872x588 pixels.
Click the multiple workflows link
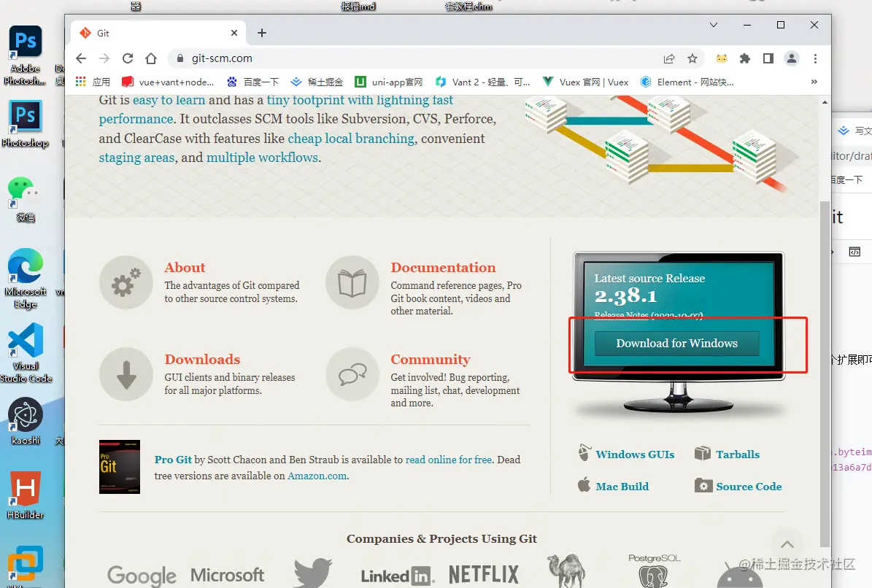pos(263,158)
